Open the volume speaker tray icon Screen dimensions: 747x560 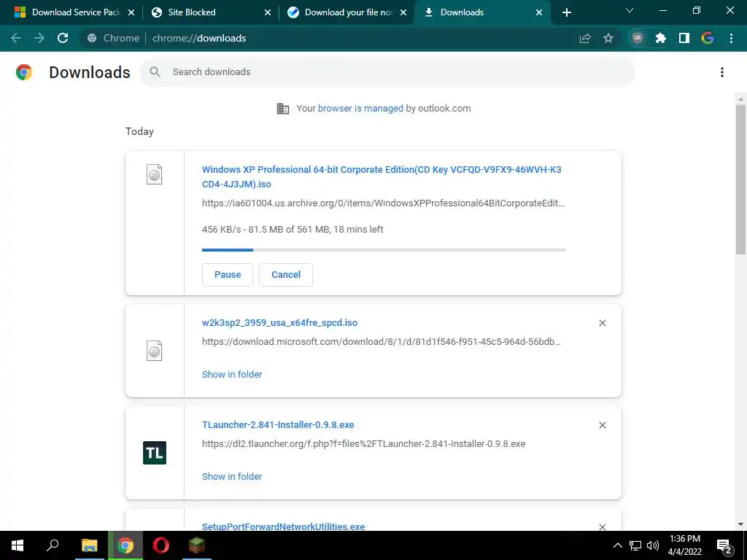tap(653, 545)
